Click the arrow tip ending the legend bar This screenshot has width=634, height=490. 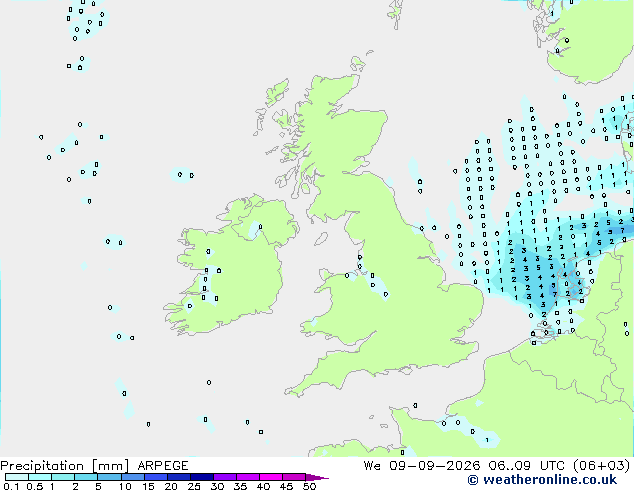coord(317,477)
